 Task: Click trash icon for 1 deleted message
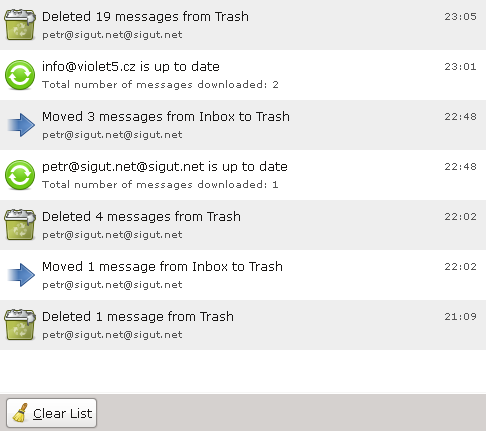tap(20, 325)
